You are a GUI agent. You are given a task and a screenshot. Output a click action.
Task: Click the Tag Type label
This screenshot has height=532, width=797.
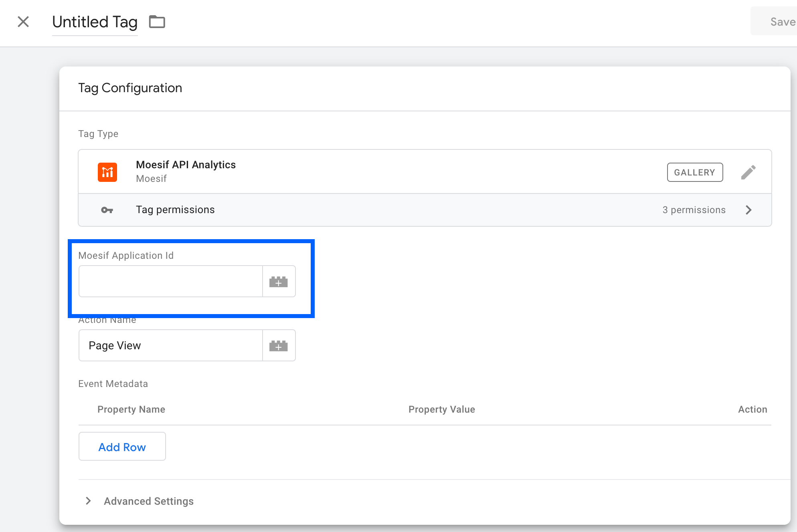(98, 134)
